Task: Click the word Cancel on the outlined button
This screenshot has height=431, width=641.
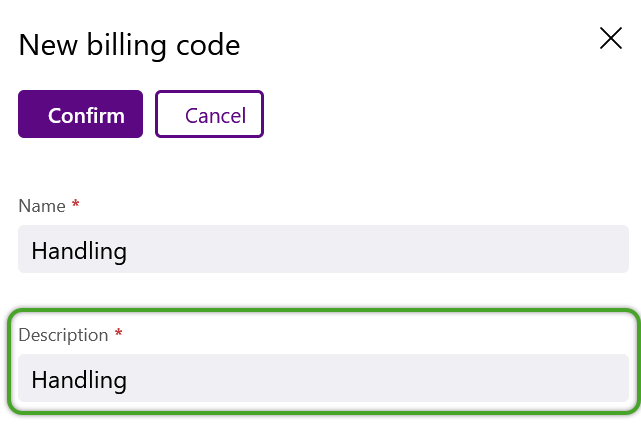Action: click(215, 116)
